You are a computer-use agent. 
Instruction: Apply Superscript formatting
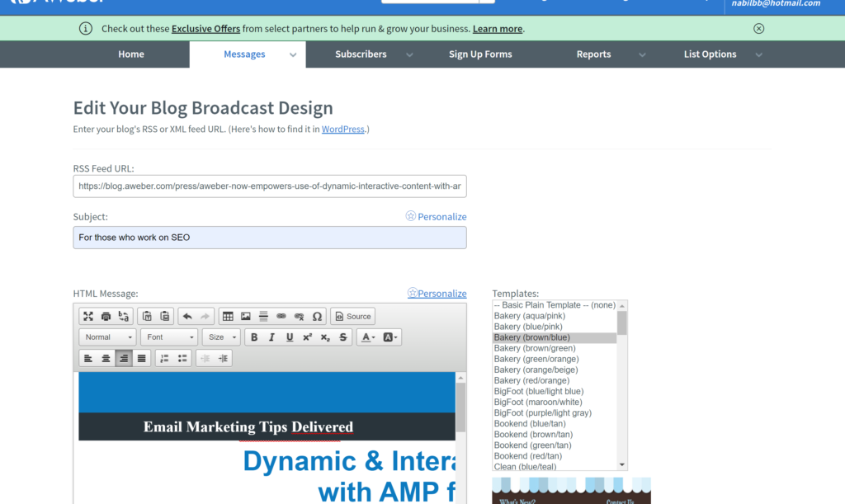coord(308,337)
